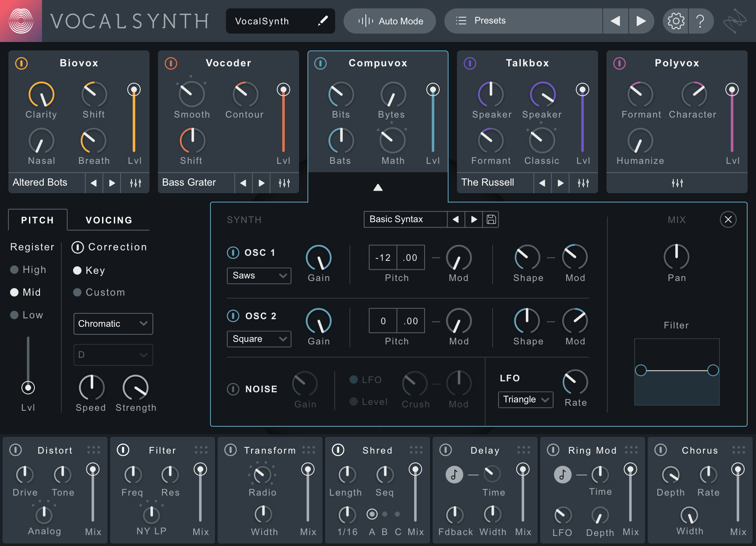Open the Saws waveform dropdown for OSC 1
Screen dimensions: 756x546
[x=259, y=276]
